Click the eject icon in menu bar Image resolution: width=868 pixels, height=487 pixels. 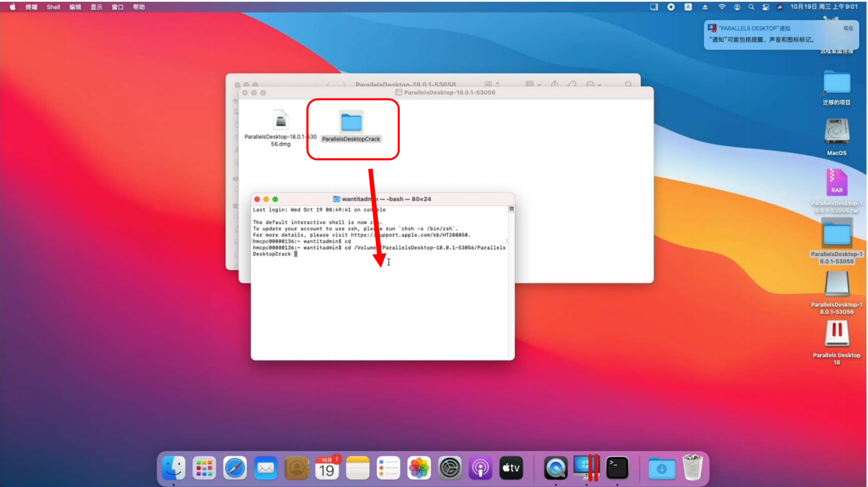705,7
